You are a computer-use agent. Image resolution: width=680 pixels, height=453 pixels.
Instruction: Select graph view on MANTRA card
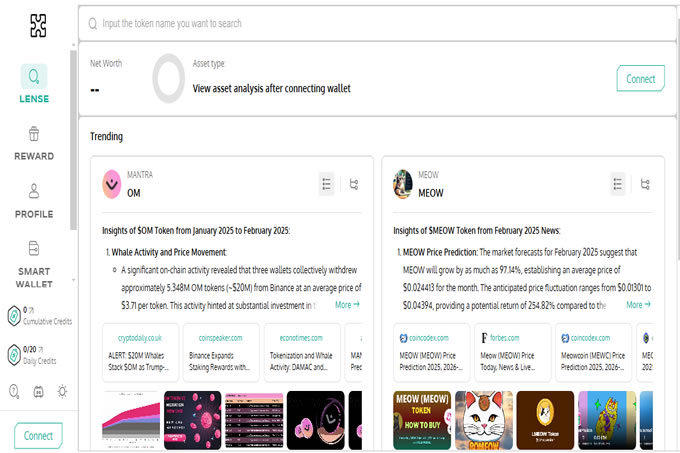coord(354,184)
